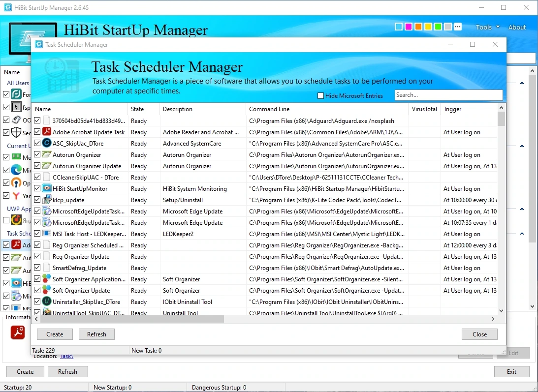Click Exit button in main window
Image resolution: width=538 pixels, height=392 pixels.
click(511, 371)
